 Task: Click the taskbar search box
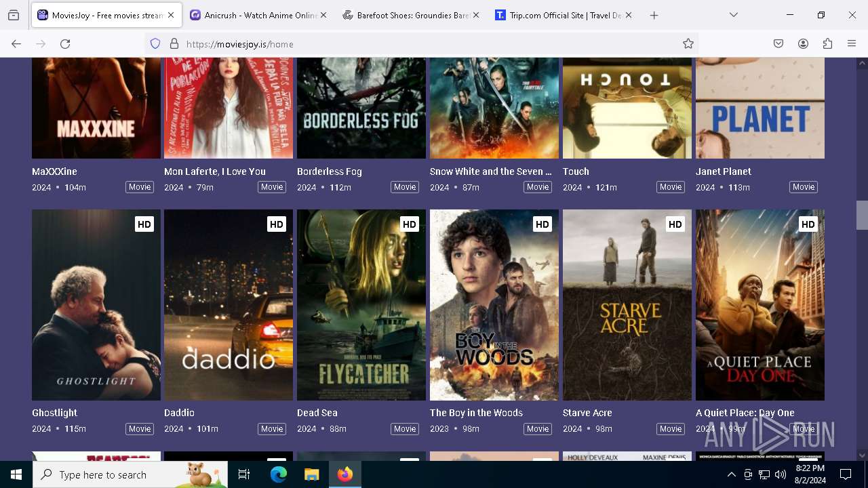click(x=130, y=474)
